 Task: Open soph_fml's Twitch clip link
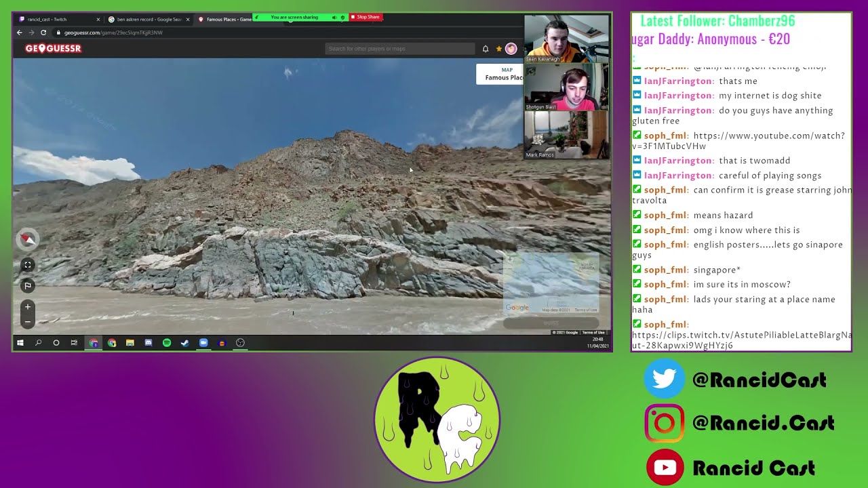[742, 340]
